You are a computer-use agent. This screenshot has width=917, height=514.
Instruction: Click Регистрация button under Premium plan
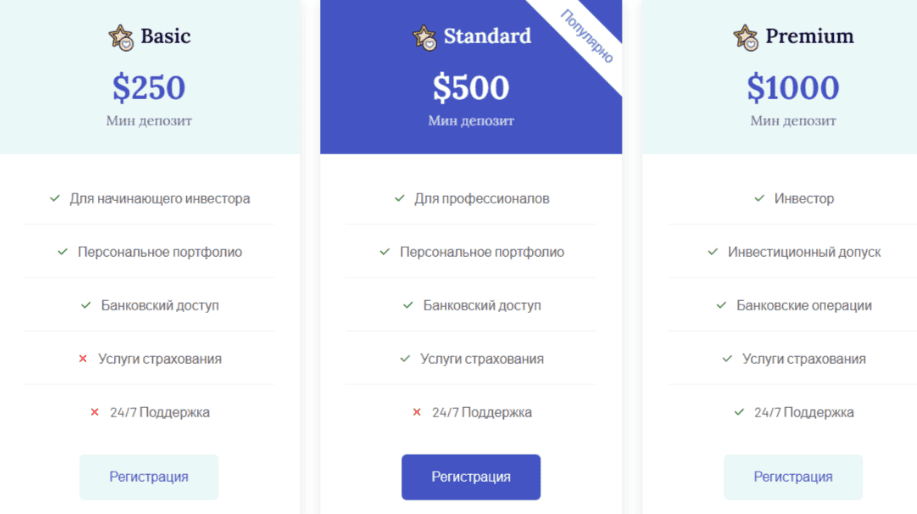point(793,477)
